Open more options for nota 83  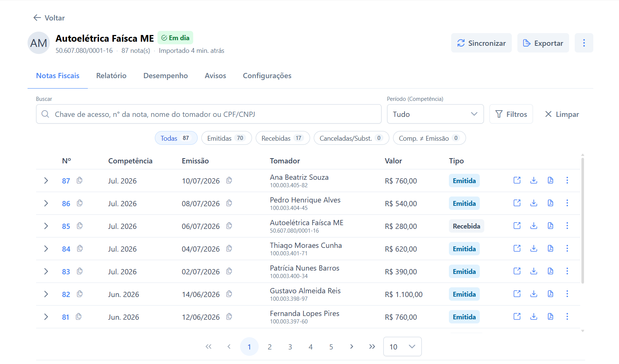click(567, 271)
